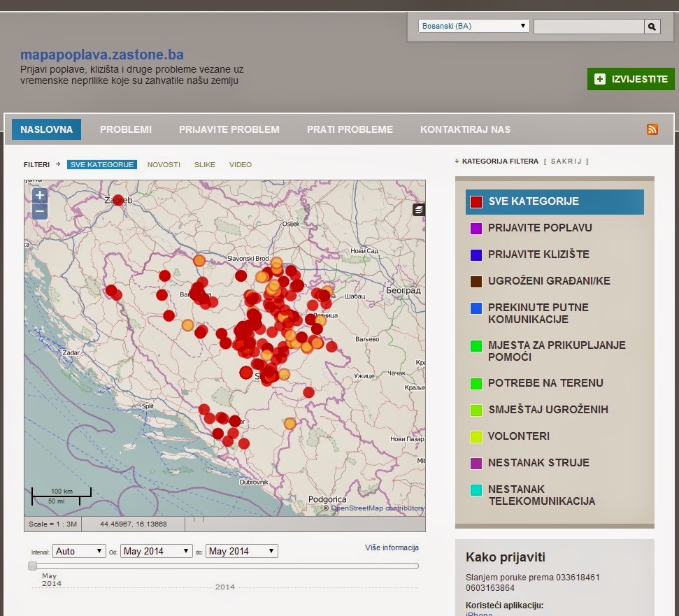Open the Od: May 2014 dropdown
This screenshot has height=616, width=679.
point(155,551)
